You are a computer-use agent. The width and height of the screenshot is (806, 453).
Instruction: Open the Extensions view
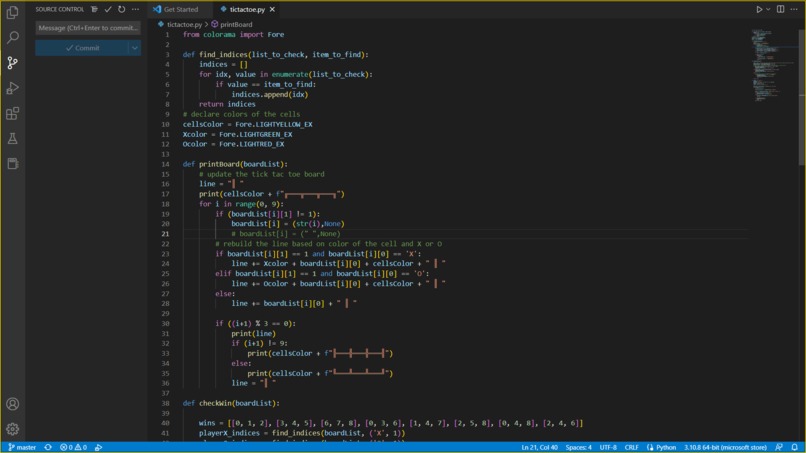(12, 113)
